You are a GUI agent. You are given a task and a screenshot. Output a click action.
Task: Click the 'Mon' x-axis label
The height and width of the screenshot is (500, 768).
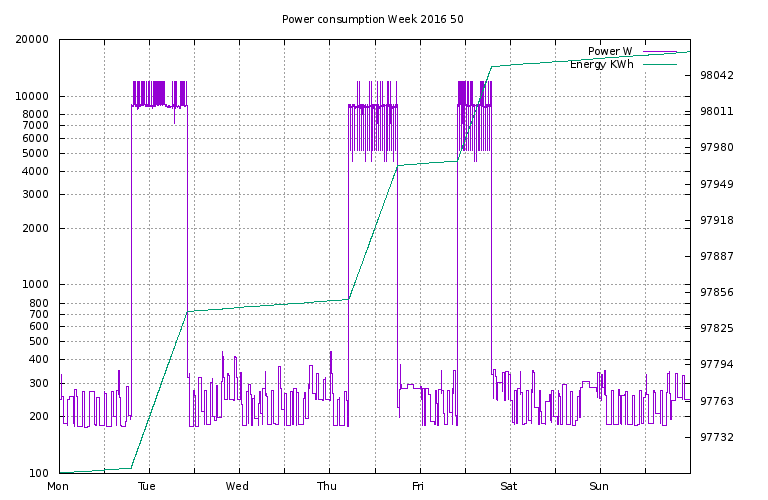[x=59, y=487]
